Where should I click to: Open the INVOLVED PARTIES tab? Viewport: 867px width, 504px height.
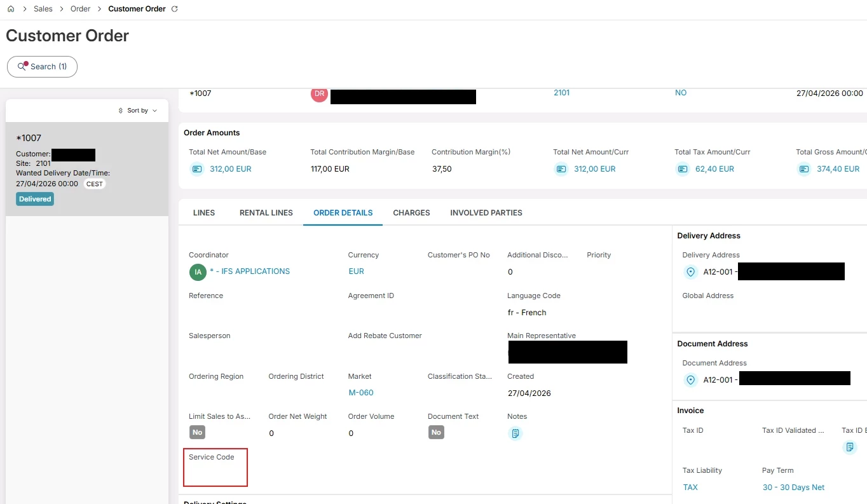click(486, 213)
